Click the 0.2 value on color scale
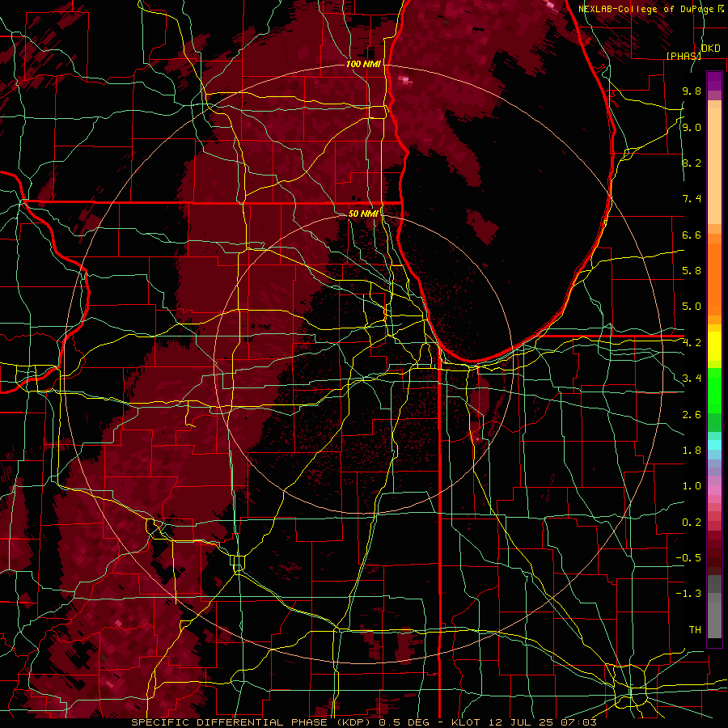The image size is (728, 728). tap(692, 523)
